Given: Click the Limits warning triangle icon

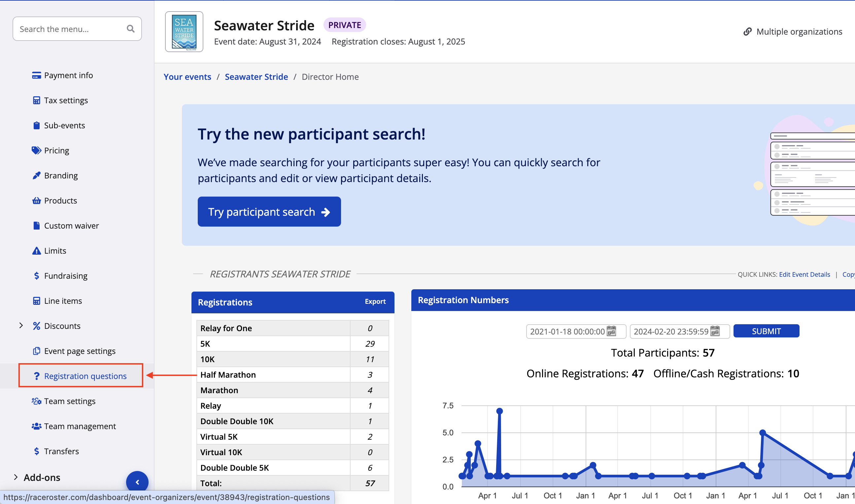Looking at the screenshot, I should (x=36, y=251).
